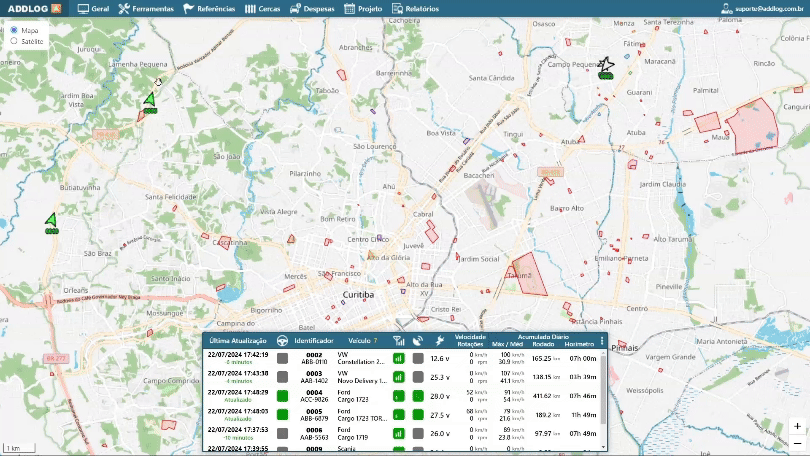Open the Geral menu
The image size is (810, 456).
(x=93, y=8)
